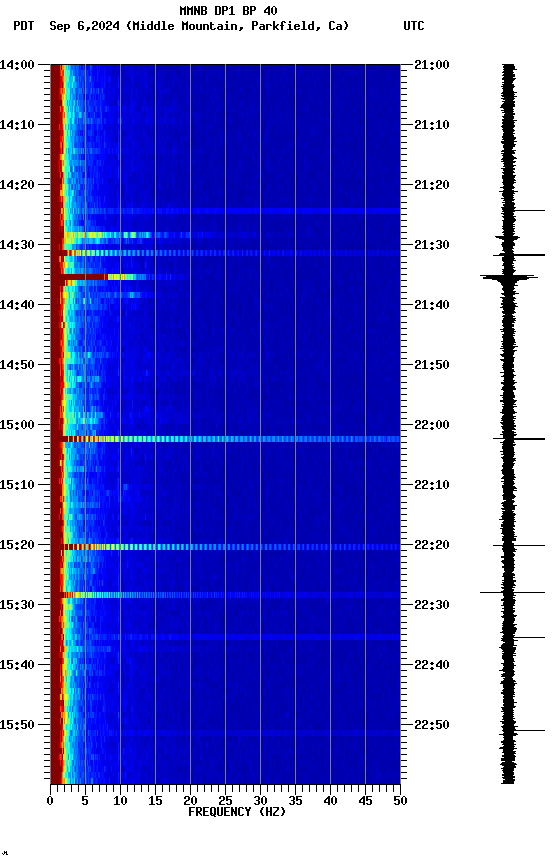Click the 21:40 UTC time label
Image resolution: width=552 pixels, height=864 pixels.
click(x=432, y=305)
